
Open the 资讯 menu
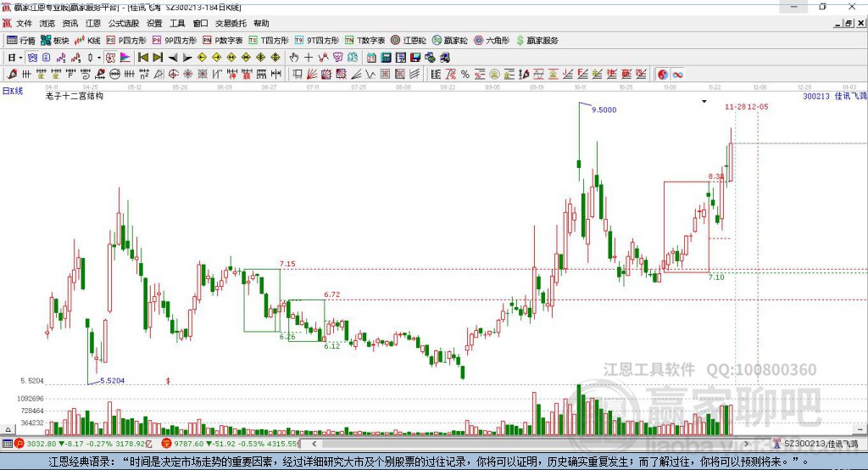[70, 23]
